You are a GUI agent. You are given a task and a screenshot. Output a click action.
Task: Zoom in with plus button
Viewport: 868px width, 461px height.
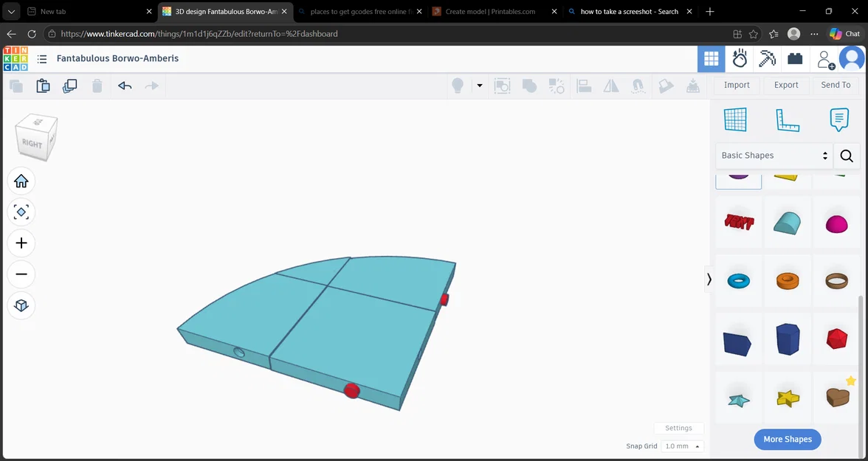pos(21,243)
